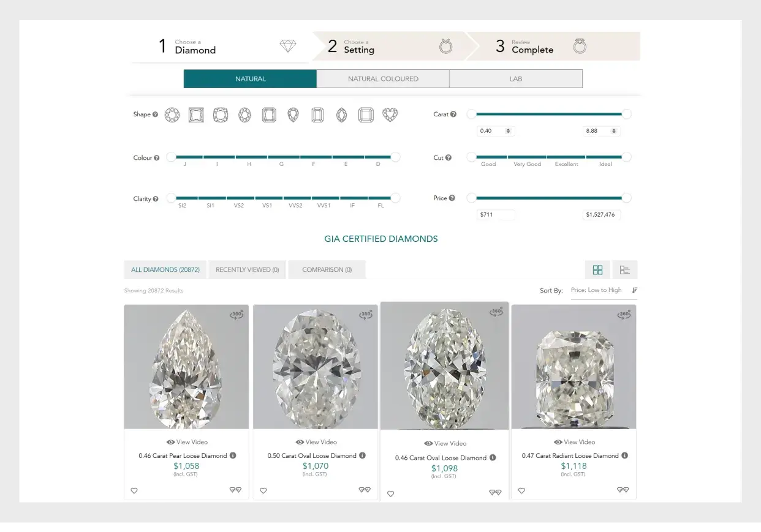This screenshot has width=761, height=532.
Task: Pick the pear diamond shape icon
Action: coord(293,114)
